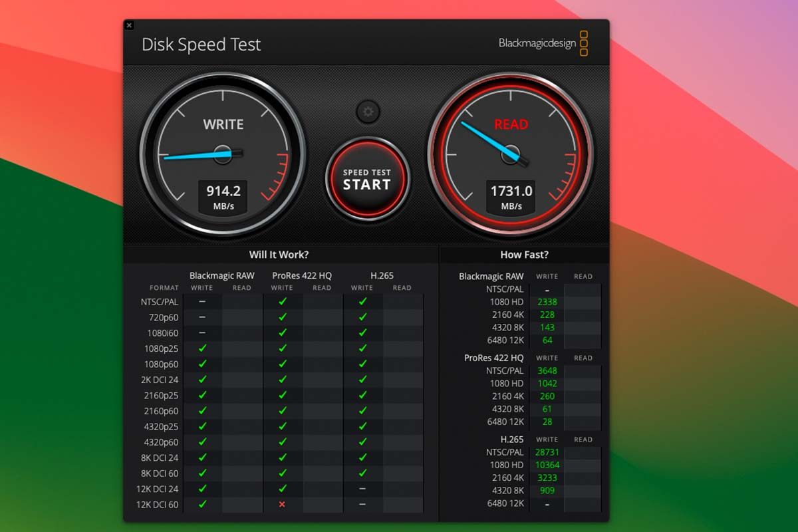Click the 12K DCI 60 format label
This screenshot has width=798, height=532.
coord(158,505)
